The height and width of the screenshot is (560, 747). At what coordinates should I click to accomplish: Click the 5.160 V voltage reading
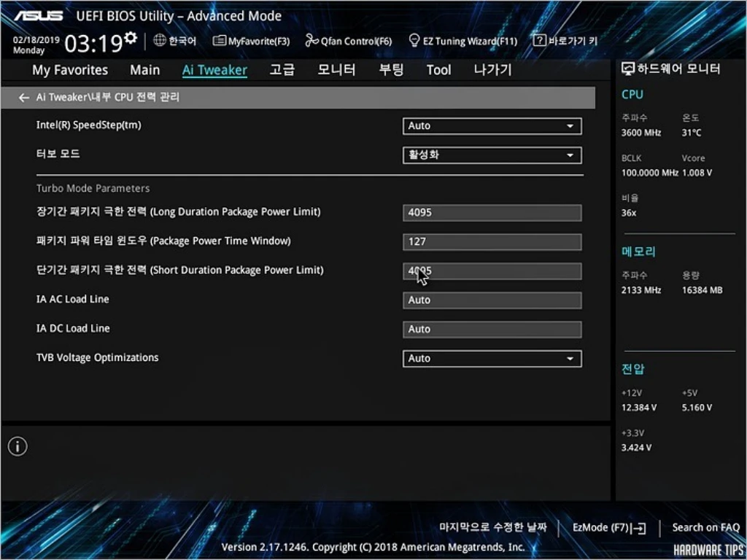coord(697,408)
